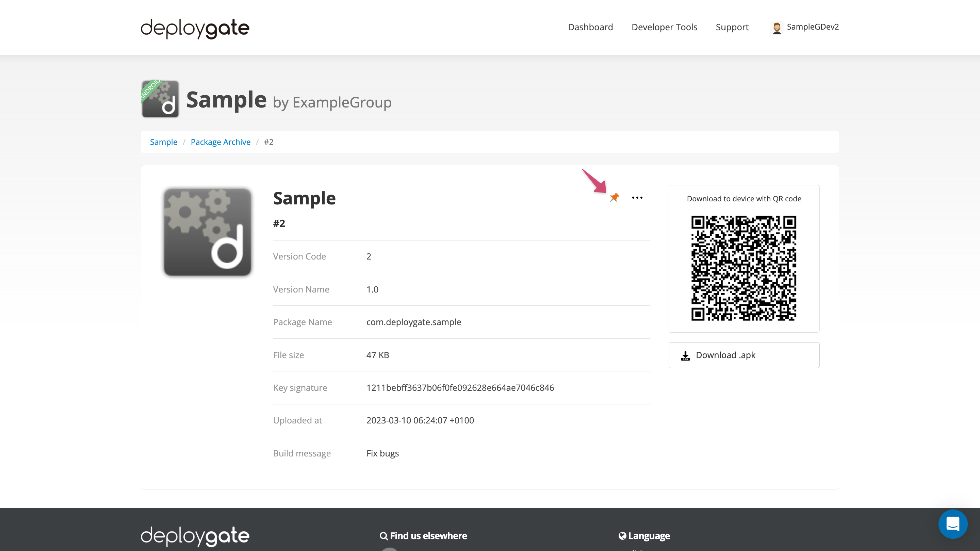The height and width of the screenshot is (551, 980).
Task: Go to the Support page
Action: click(x=732, y=27)
